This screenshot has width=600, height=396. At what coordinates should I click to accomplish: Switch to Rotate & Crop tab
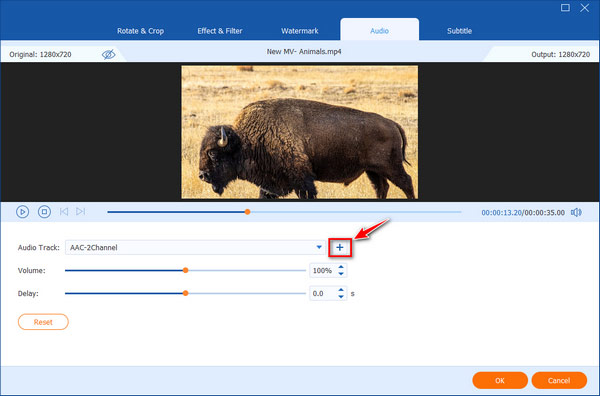[140, 31]
